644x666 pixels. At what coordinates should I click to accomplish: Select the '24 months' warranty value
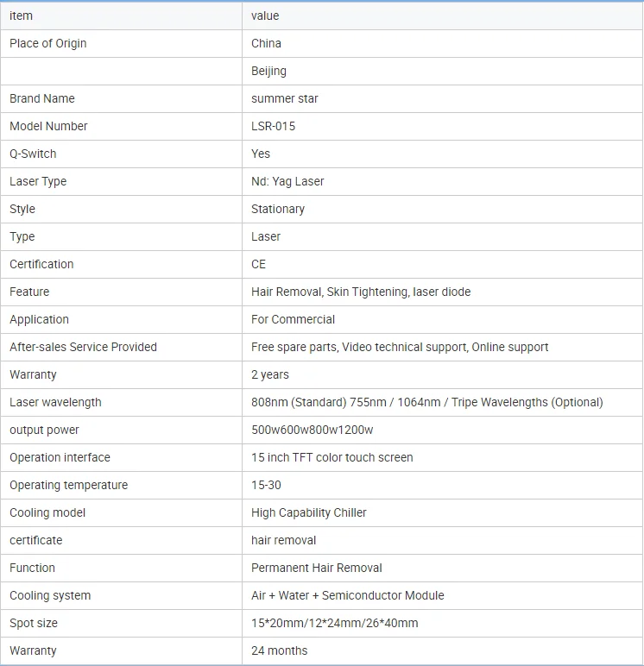(280, 650)
